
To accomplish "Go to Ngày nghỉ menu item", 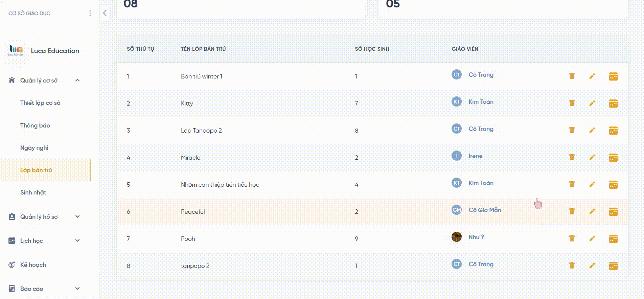I will point(34,148).
